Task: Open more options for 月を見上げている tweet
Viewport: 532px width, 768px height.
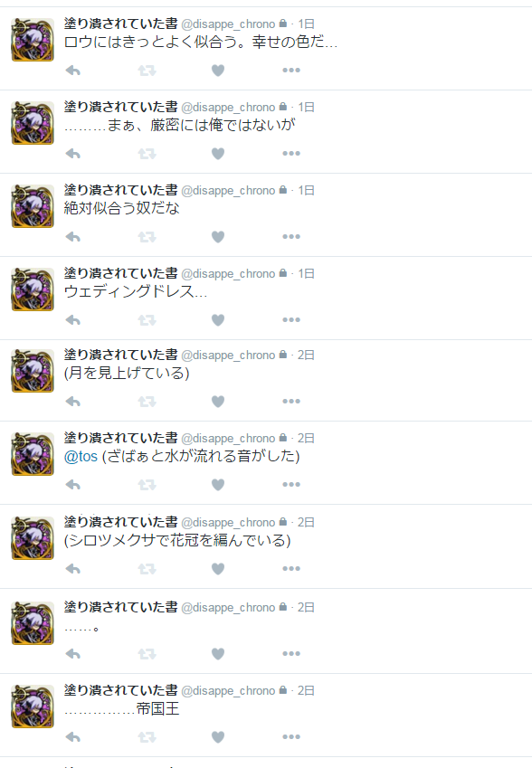Action: [x=291, y=401]
